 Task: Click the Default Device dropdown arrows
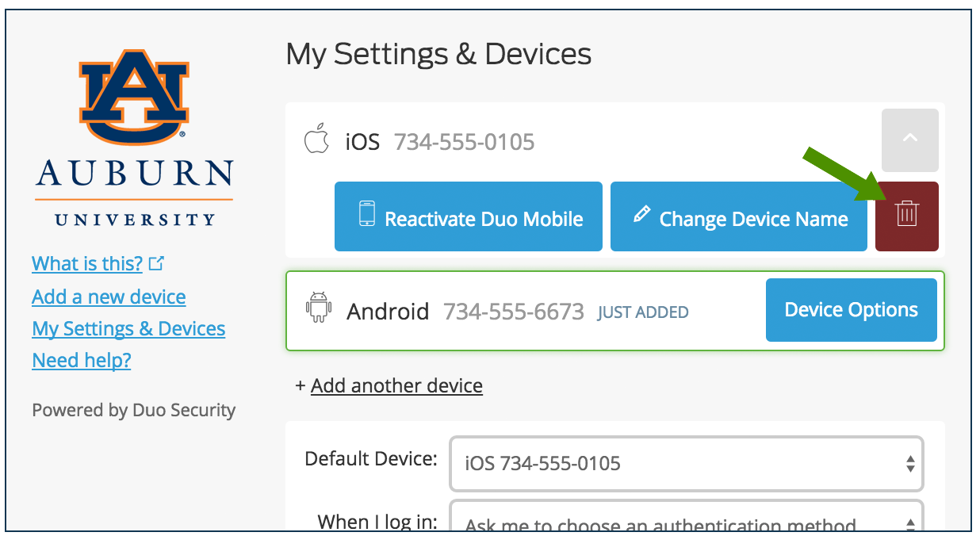[x=910, y=464]
